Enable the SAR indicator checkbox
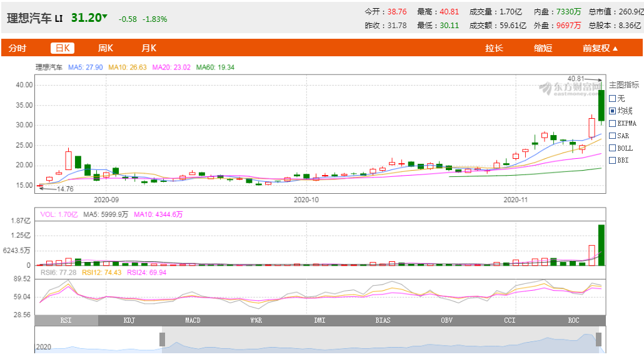Screen dimensions: 644x357 pyautogui.click(x=612, y=136)
